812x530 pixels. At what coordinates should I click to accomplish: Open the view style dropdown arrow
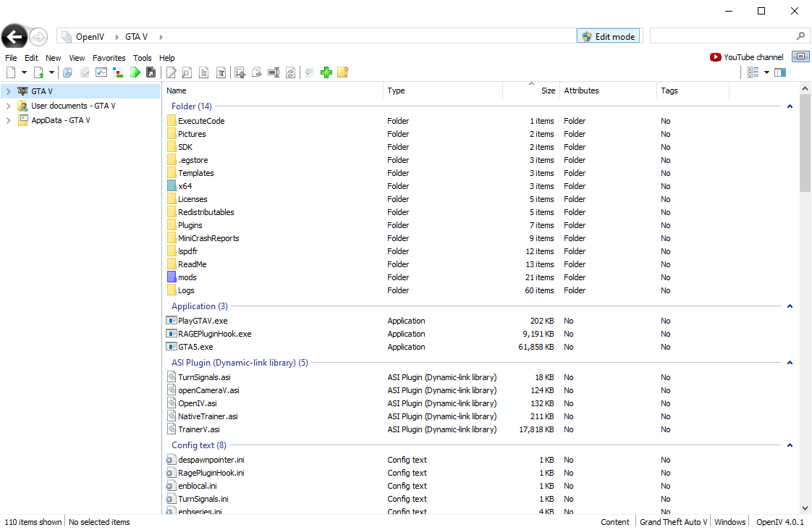pos(766,72)
